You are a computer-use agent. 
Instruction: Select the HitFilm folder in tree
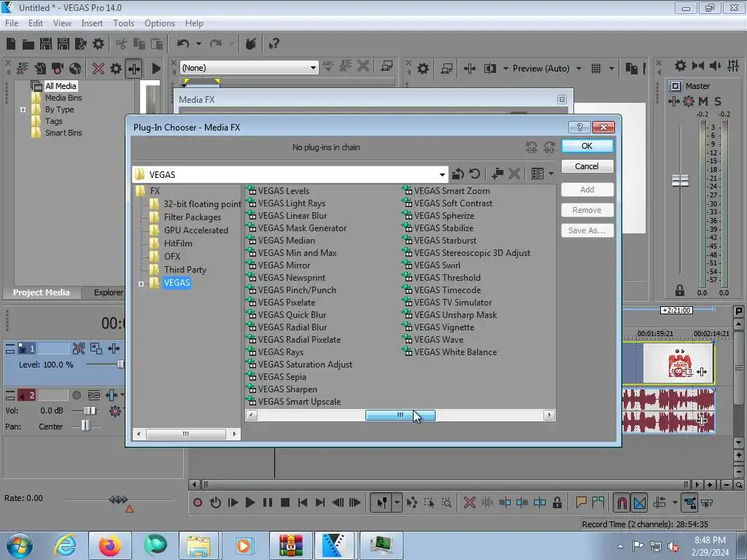(178, 244)
